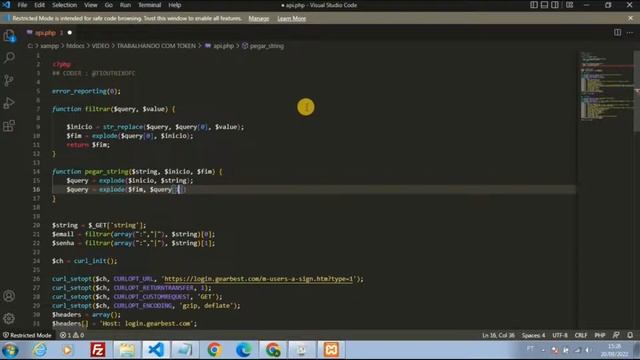Open the Accounts menu icon
Screen dimensions: 640x360
point(9,296)
